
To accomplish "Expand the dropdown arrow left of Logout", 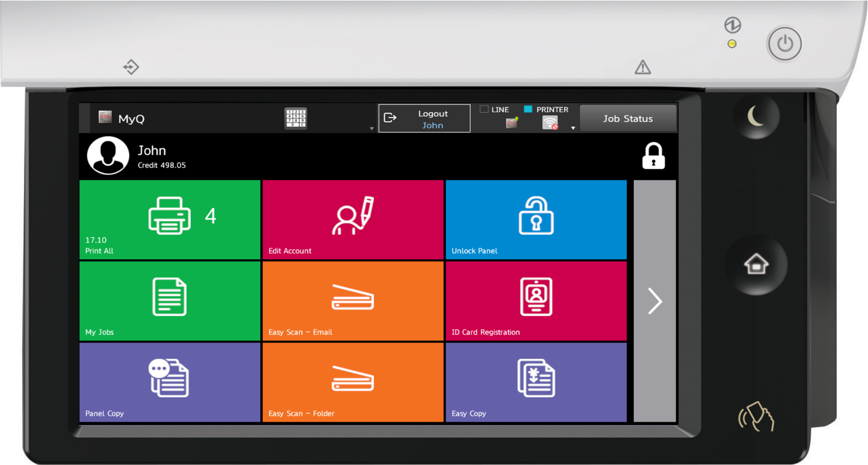I will (372, 129).
